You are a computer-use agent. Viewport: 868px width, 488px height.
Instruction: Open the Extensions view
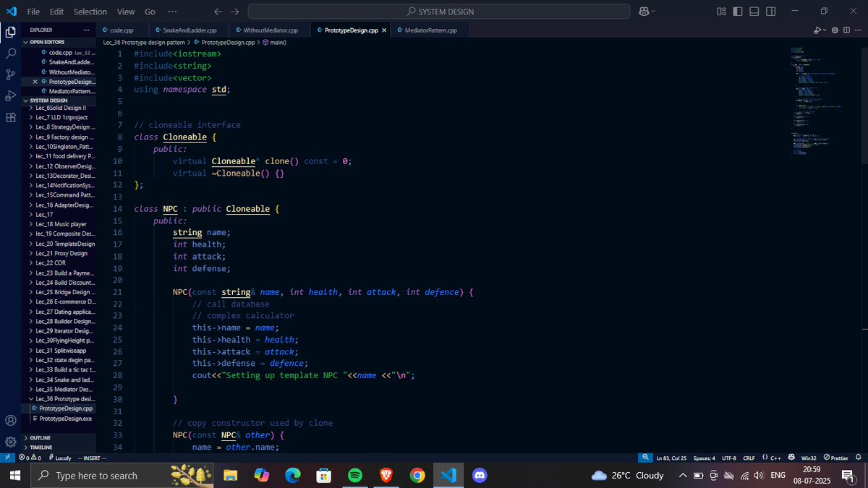point(10,117)
